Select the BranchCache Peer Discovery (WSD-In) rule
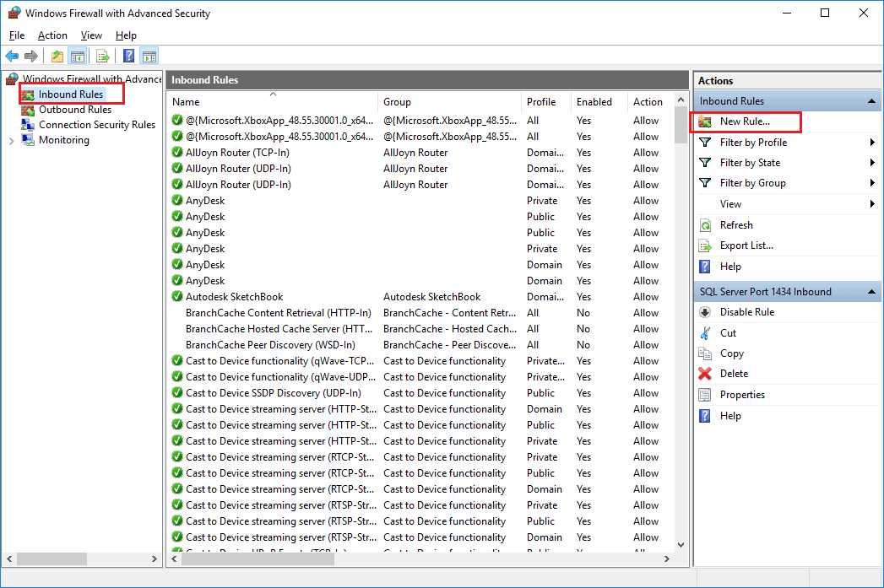Image resolution: width=884 pixels, height=588 pixels. [x=271, y=345]
